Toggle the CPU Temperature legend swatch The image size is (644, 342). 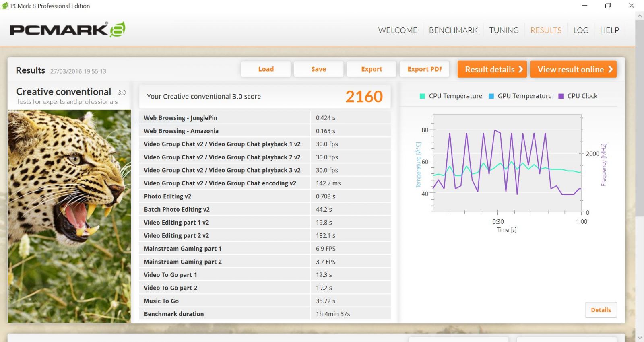(422, 96)
